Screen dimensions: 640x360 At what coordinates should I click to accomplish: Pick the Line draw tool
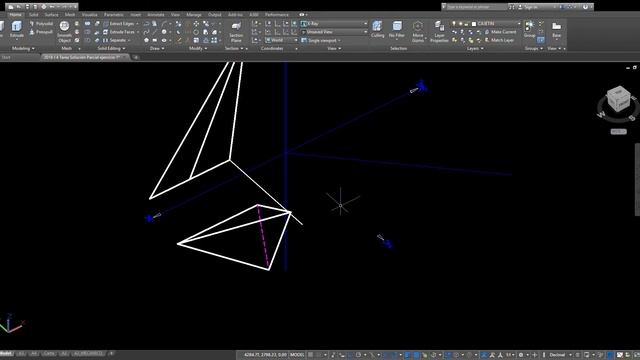[154, 32]
